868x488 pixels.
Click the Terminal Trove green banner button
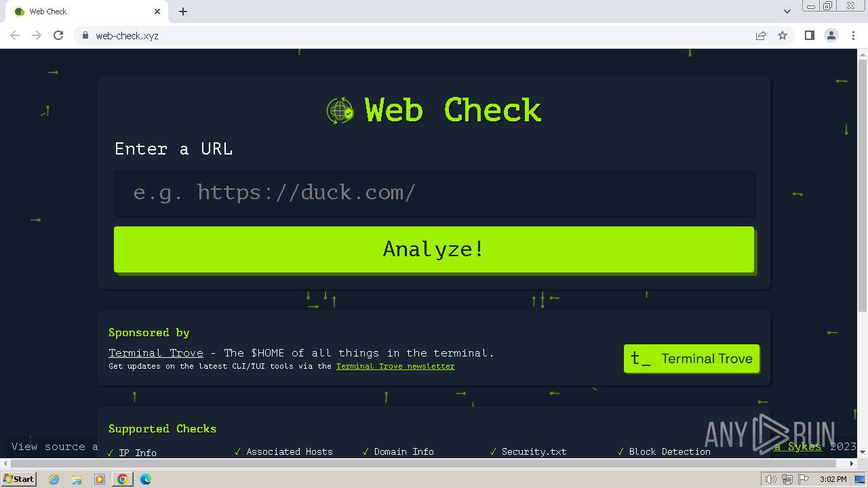pyautogui.click(x=692, y=359)
